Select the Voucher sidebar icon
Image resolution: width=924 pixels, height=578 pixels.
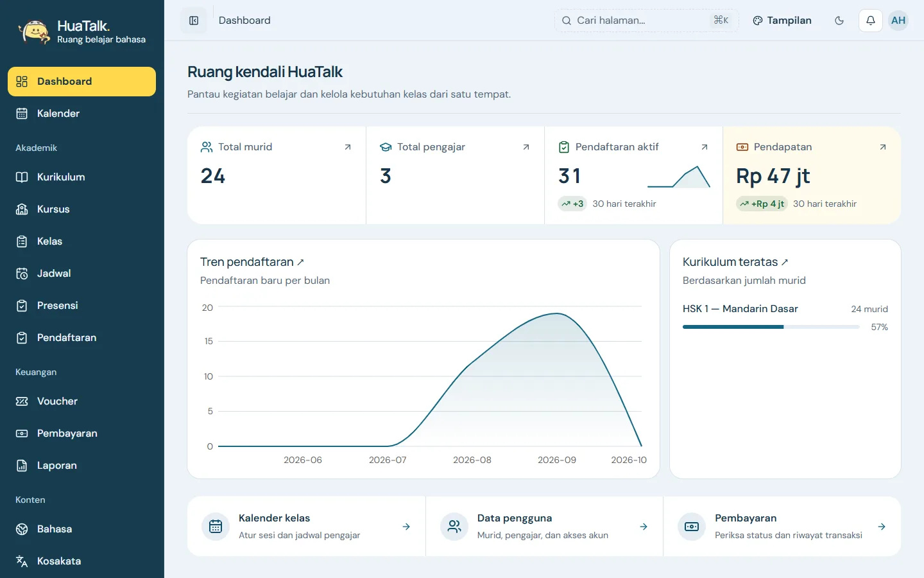[x=22, y=401]
